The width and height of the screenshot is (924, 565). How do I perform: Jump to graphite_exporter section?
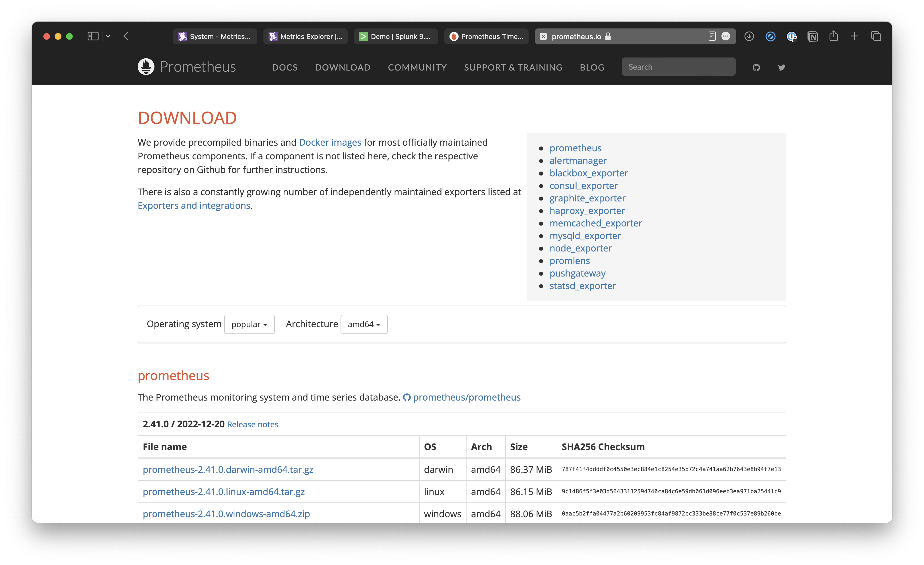pyautogui.click(x=587, y=198)
